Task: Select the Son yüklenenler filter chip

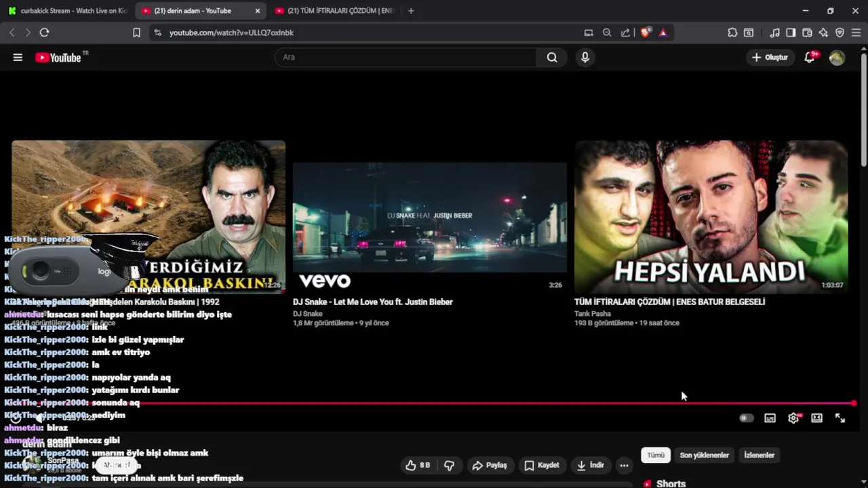Action: [x=704, y=455]
